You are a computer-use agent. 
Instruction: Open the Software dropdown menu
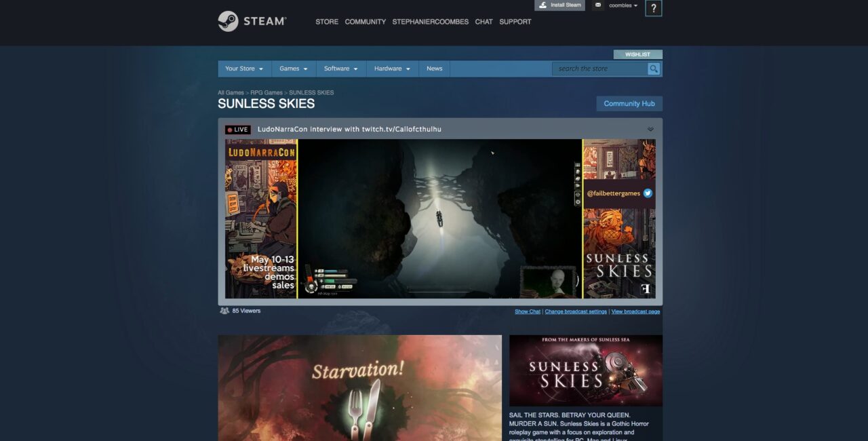point(340,69)
